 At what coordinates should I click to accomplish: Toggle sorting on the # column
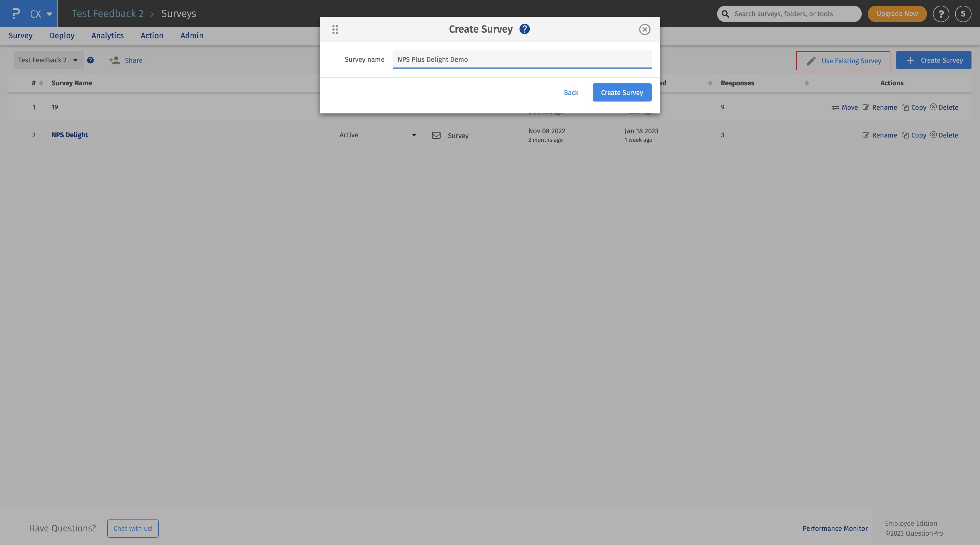pos(41,83)
